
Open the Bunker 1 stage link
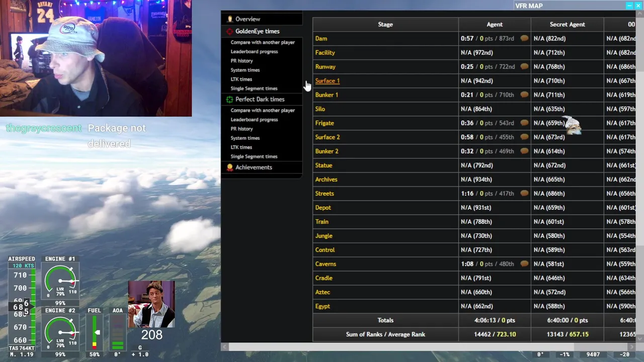click(x=327, y=95)
